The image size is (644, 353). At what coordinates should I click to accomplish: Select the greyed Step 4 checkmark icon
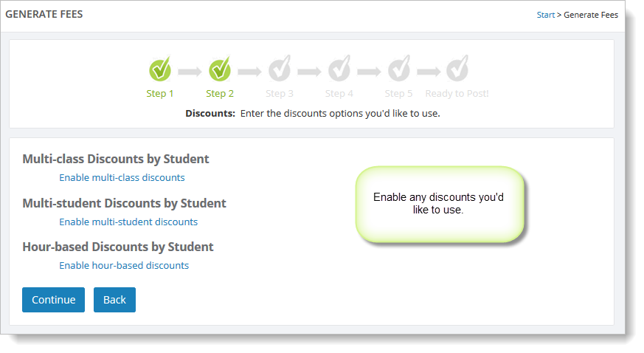tap(339, 69)
